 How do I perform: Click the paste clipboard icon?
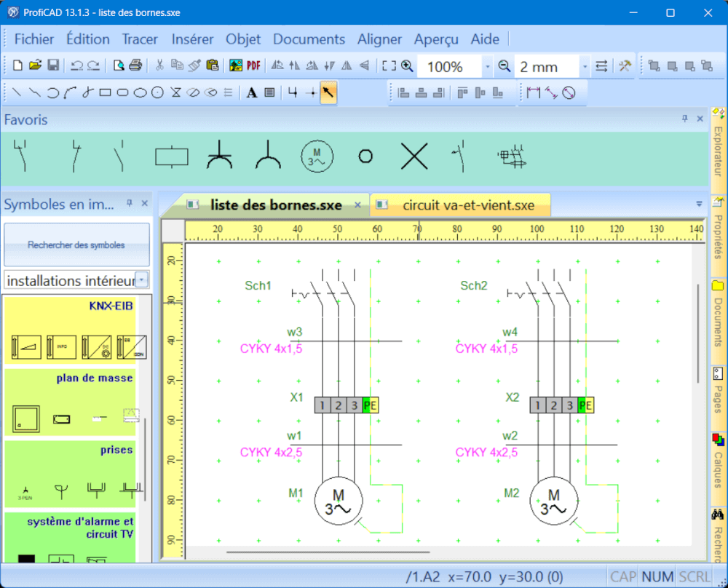[x=212, y=65]
